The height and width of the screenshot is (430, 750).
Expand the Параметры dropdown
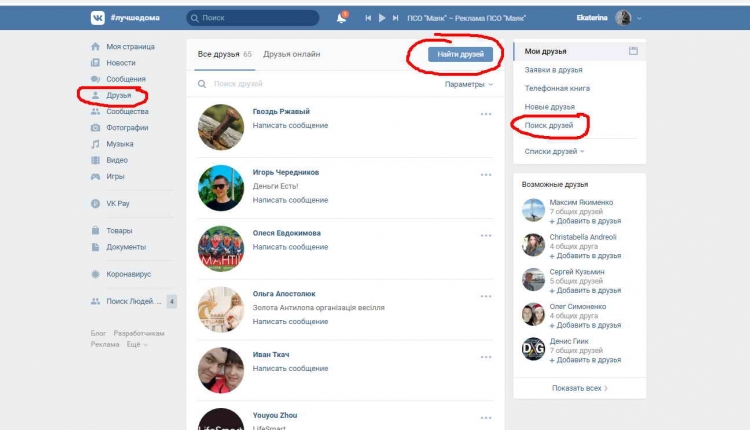tap(468, 84)
